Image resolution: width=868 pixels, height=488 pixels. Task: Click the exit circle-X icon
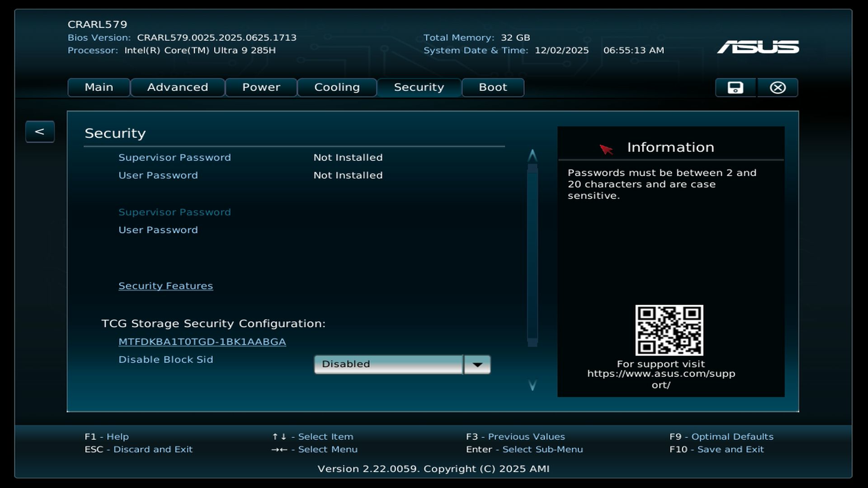pos(778,88)
